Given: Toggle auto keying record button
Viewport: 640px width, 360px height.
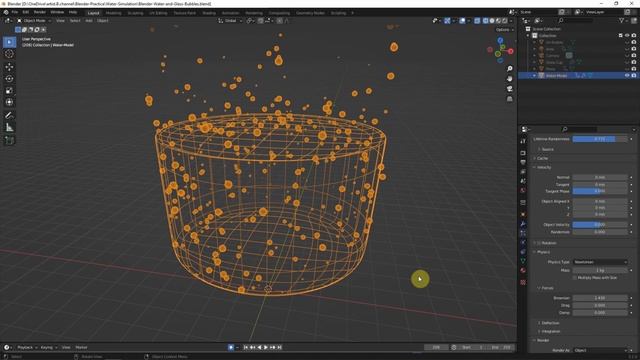Looking at the screenshot, I should [x=231, y=347].
